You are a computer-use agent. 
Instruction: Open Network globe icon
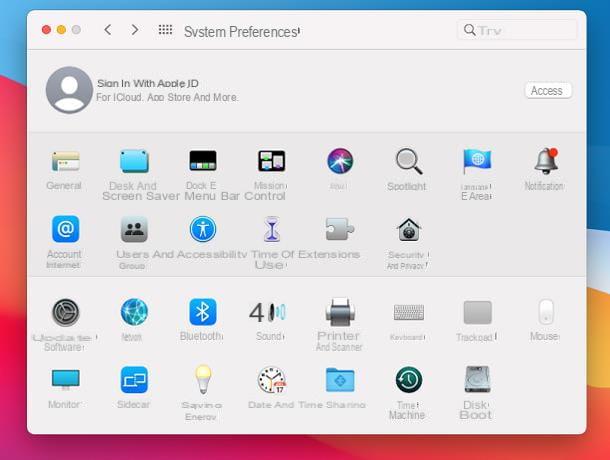(x=134, y=312)
